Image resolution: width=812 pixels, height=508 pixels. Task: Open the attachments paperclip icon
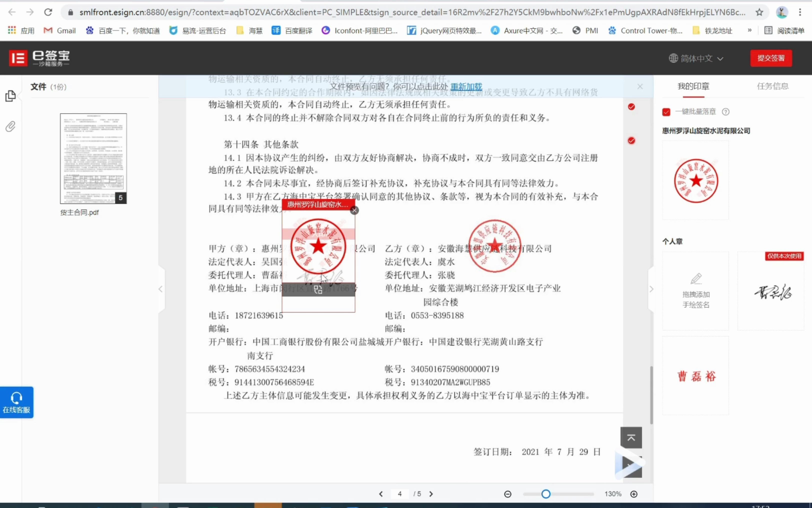(x=10, y=127)
